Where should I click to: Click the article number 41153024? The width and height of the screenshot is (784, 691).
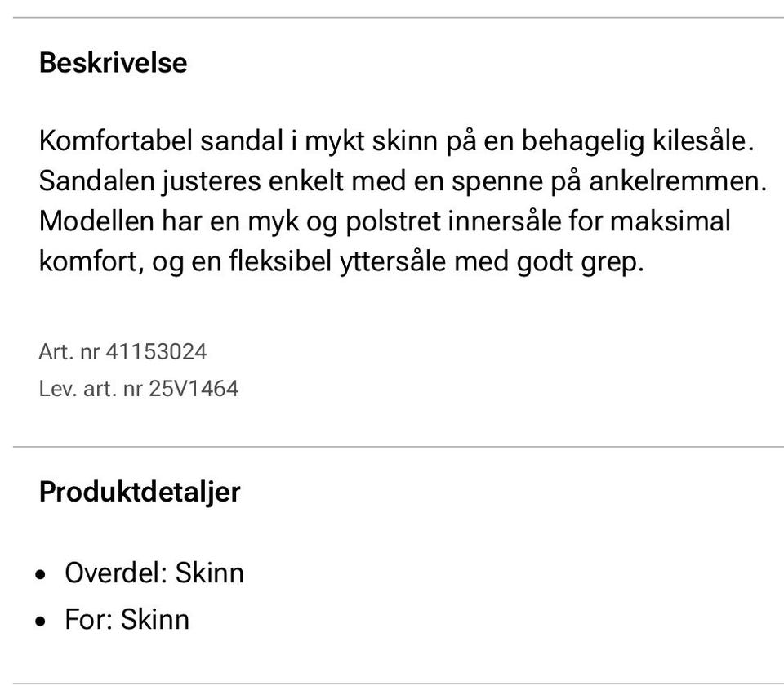pos(156,352)
